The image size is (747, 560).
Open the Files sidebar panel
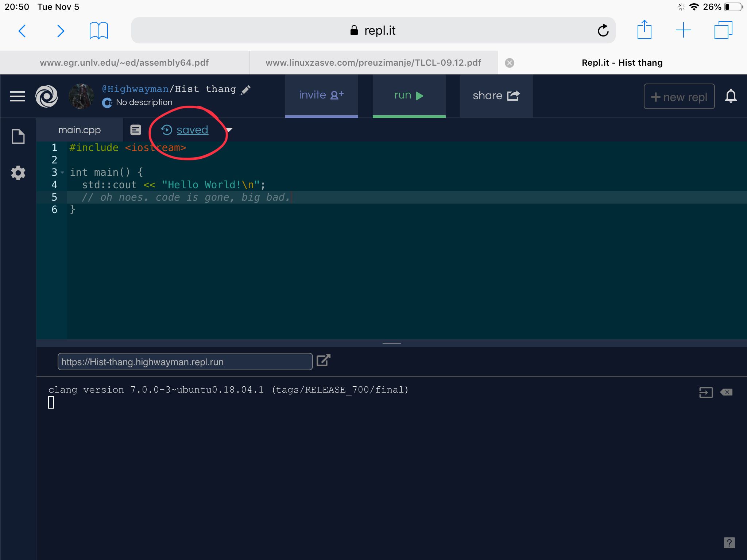[18, 136]
